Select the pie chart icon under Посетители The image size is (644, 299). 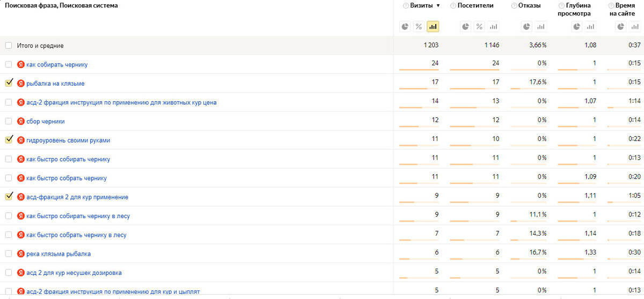coord(466,26)
